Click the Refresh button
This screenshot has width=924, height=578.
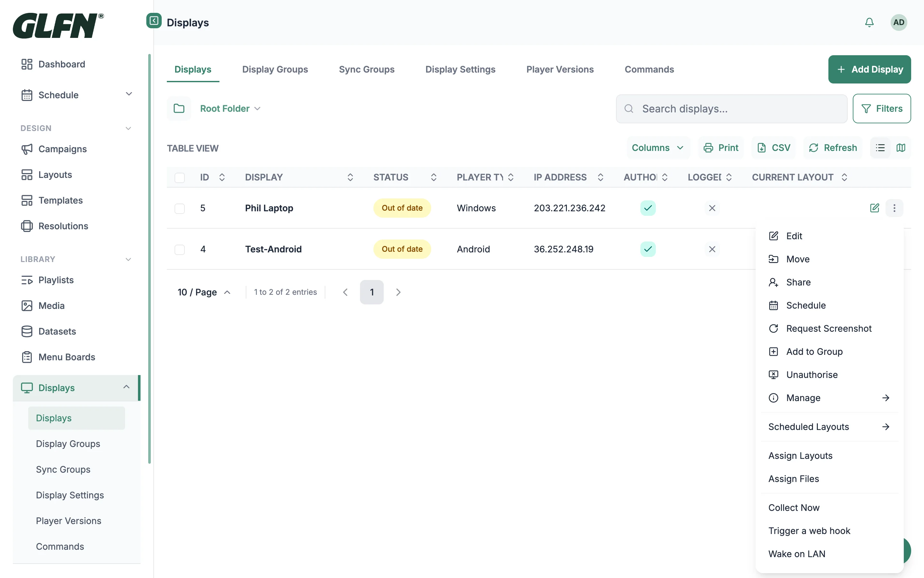tap(833, 148)
